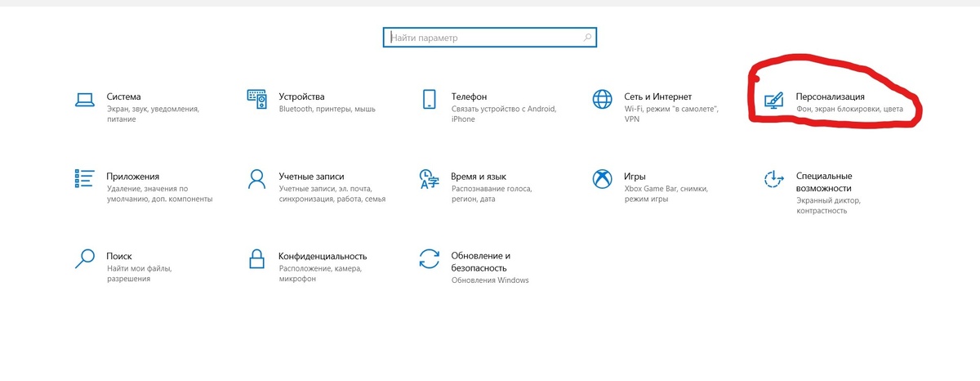
Task: Click the Телефон phone icon
Action: pyautogui.click(x=430, y=100)
